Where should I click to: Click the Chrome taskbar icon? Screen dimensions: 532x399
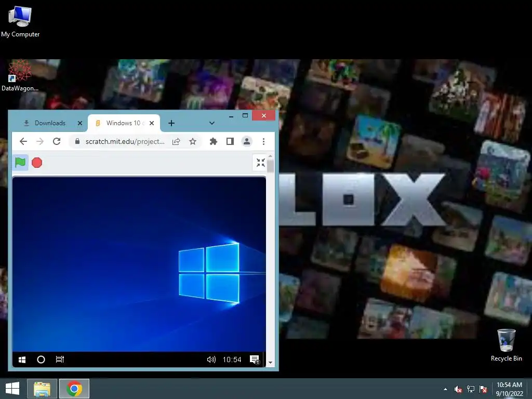click(x=74, y=389)
